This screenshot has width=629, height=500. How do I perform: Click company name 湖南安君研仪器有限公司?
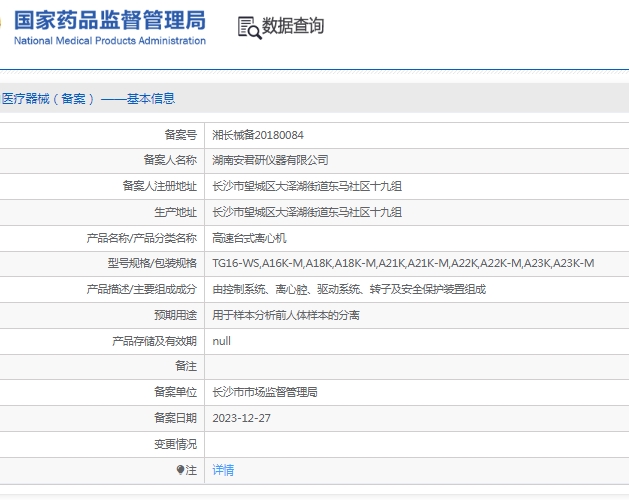pos(270,160)
